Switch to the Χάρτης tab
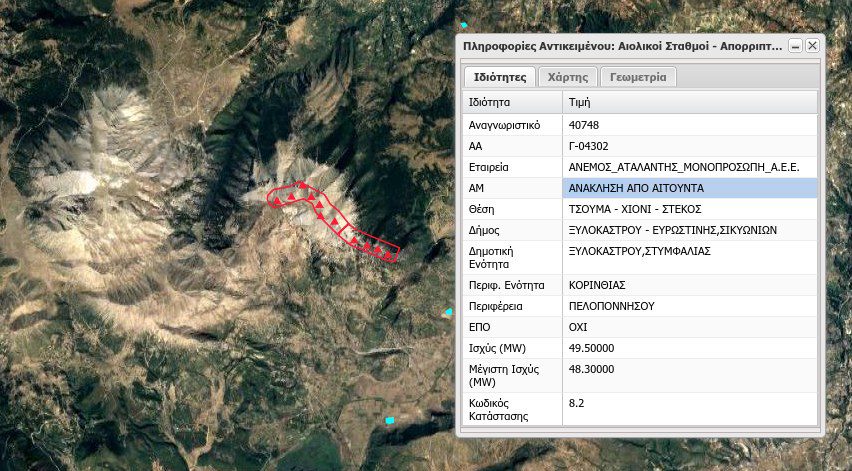Viewport: 852px width, 471px height. pos(568,77)
